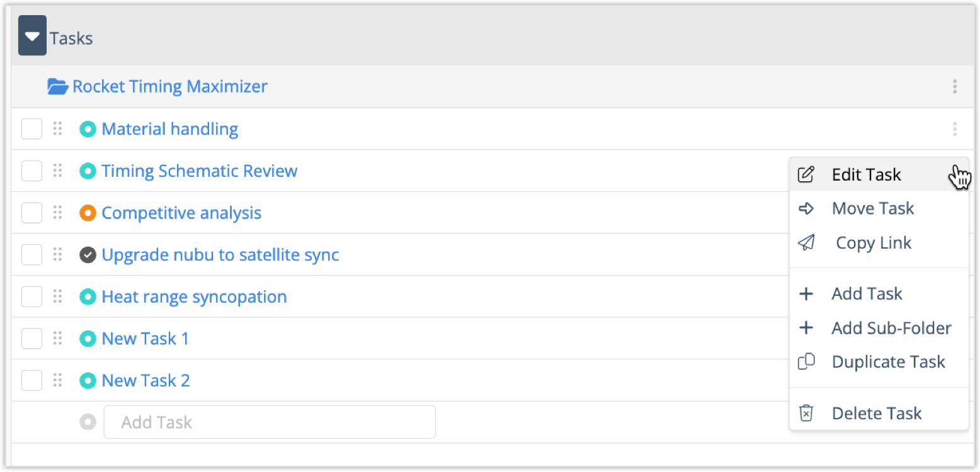980x472 pixels.
Task: Click the grey status circle beside Add Task field
Action: 88,422
